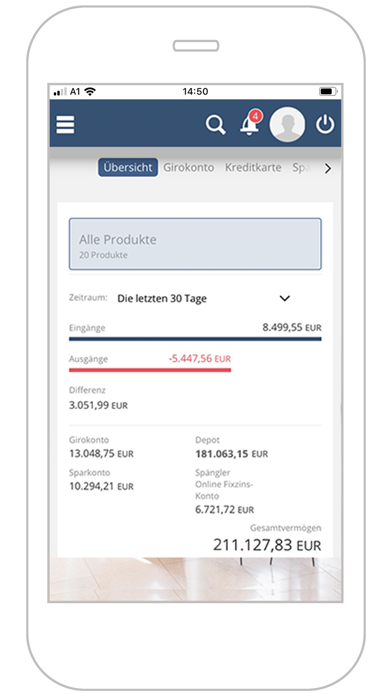The height and width of the screenshot is (696, 392).
Task: Click the Ausgänge red bar
Action: click(150, 370)
